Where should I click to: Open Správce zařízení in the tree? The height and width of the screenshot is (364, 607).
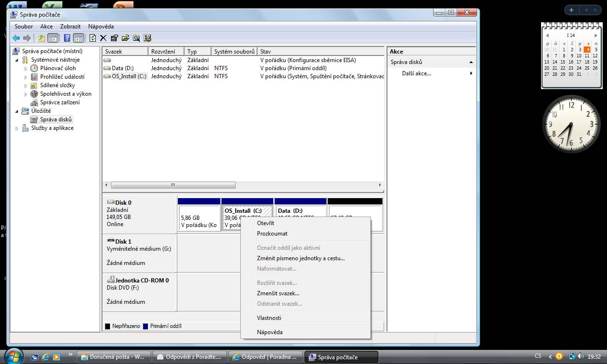(x=60, y=102)
